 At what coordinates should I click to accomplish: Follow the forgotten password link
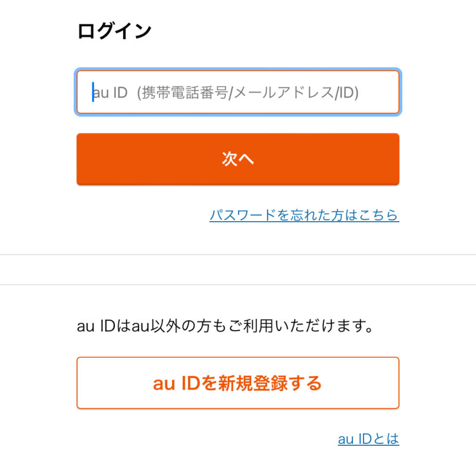pos(304,215)
